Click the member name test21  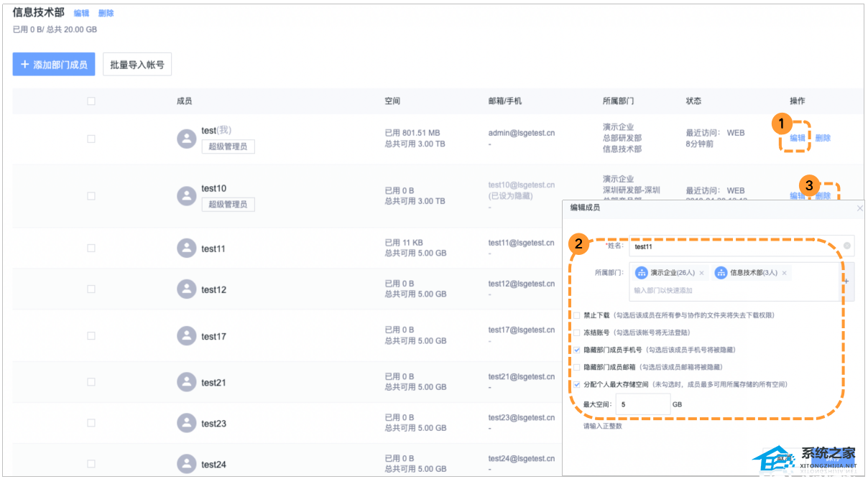(214, 382)
